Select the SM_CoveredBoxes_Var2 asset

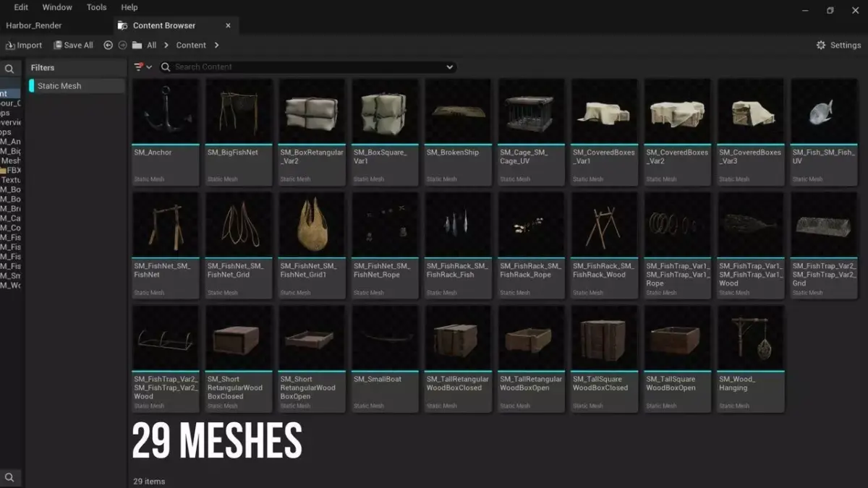pos(678,132)
